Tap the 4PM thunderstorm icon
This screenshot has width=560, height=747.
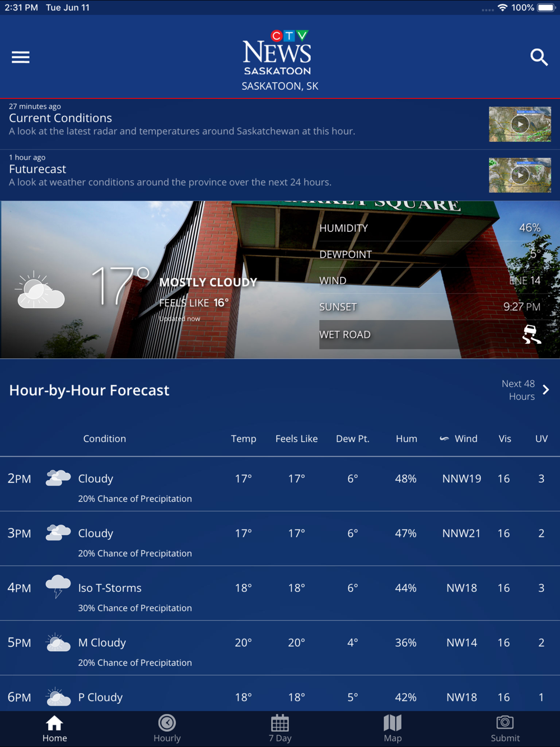pos(58,587)
